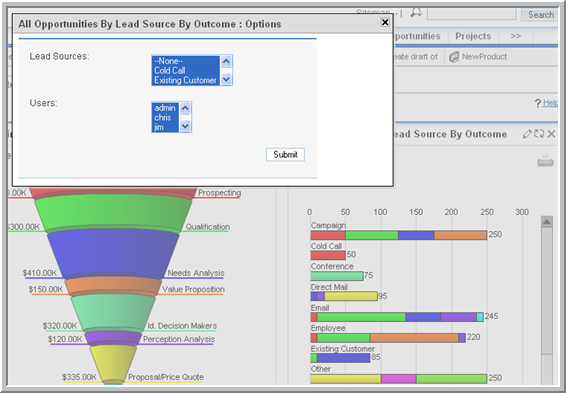
Task: Click the Prospecting funnel label
Action: [x=219, y=193]
